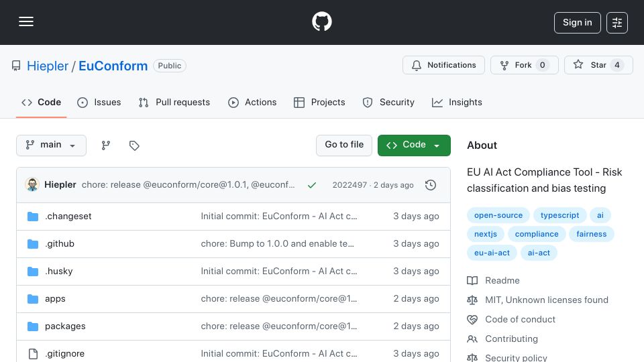Screen dimensions: 644x362
Task: Click the repository icon beside Hiepler
Action: coord(16,66)
